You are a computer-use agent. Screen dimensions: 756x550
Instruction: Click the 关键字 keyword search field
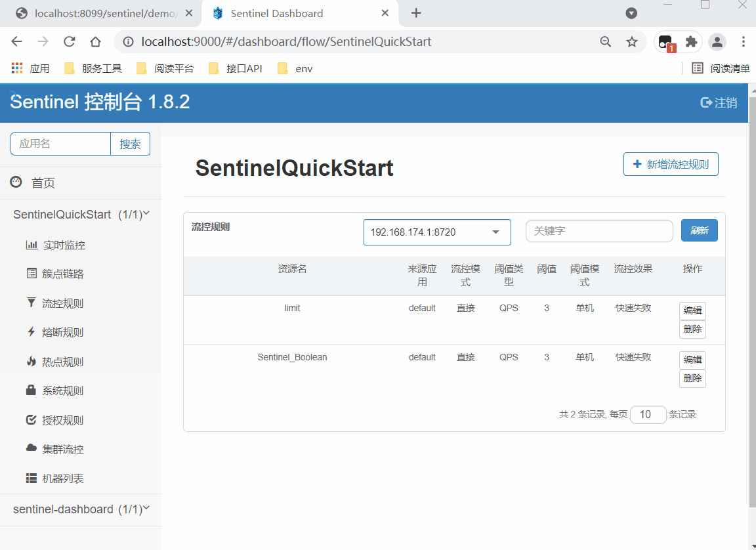coord(599,231)
